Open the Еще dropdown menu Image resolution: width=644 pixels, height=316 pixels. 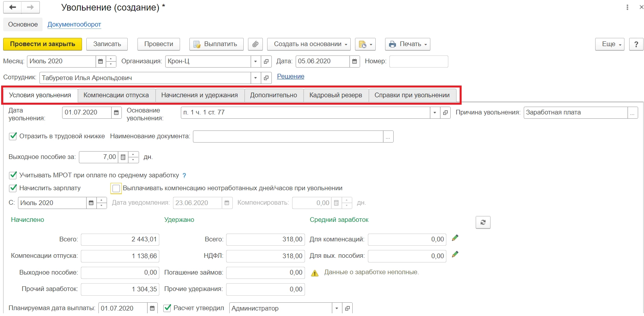610,44
